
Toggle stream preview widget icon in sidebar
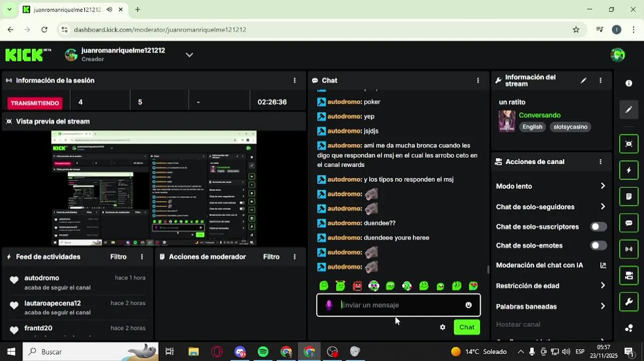(x=629, y=144)
